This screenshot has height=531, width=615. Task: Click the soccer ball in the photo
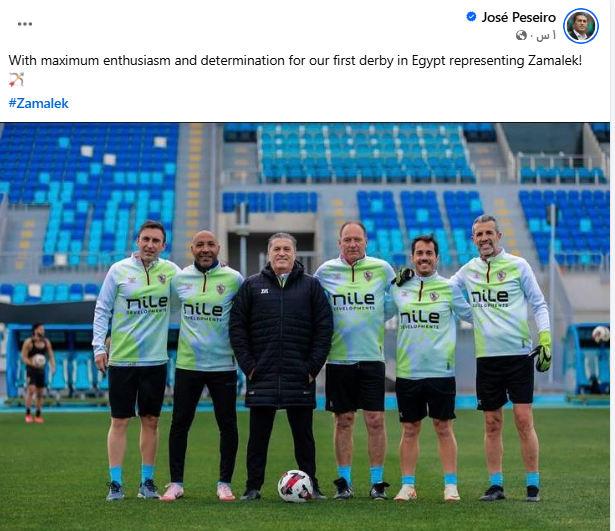295,486
